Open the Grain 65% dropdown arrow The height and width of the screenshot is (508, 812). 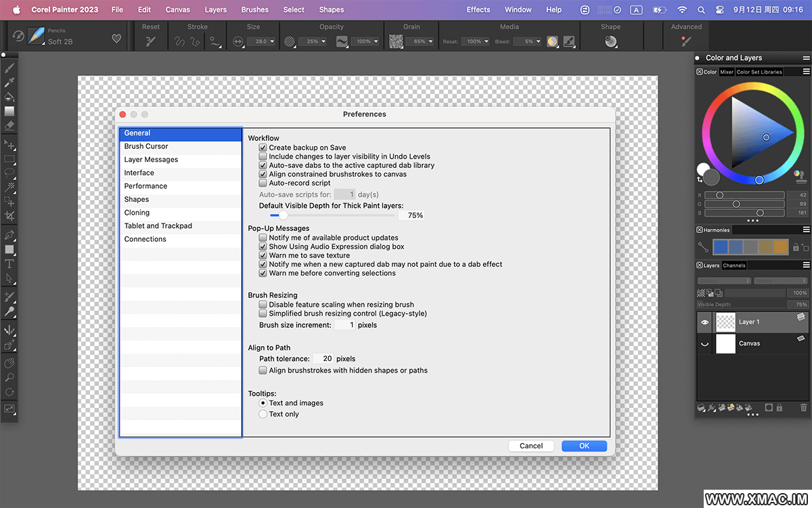432,41
